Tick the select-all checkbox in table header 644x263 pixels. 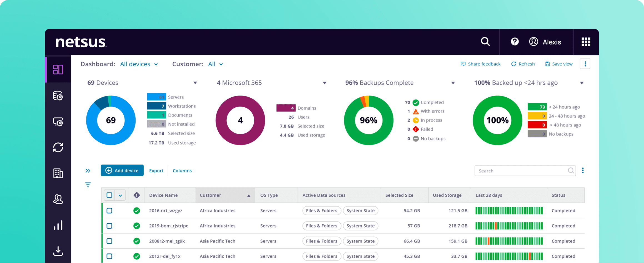coord(109,195)
